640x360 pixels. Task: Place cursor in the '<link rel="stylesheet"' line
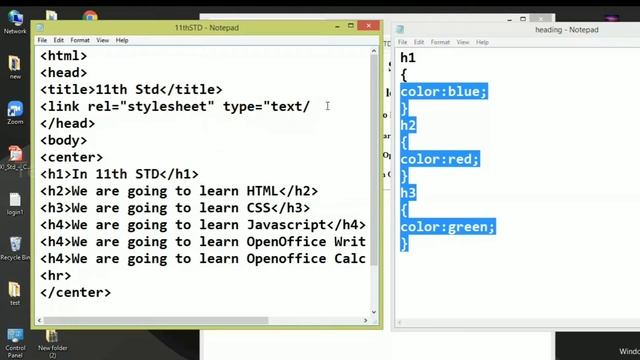tap(175, 107)
